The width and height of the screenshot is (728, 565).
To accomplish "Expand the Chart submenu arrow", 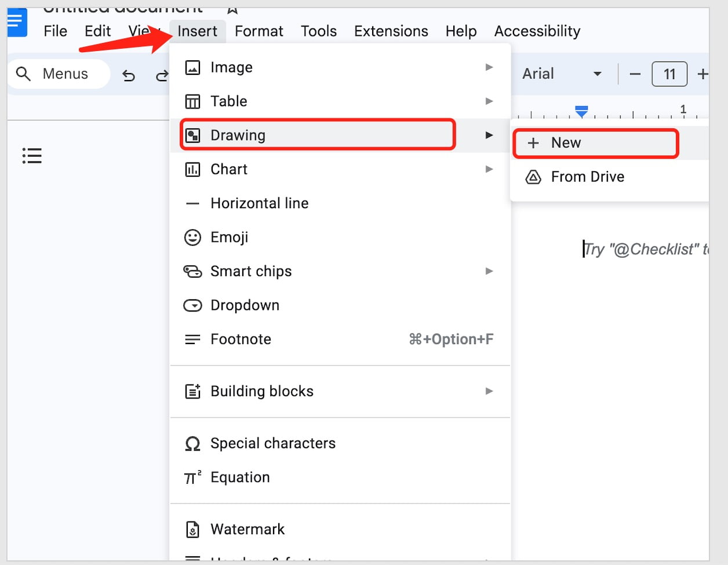I will tap(489, 169).
